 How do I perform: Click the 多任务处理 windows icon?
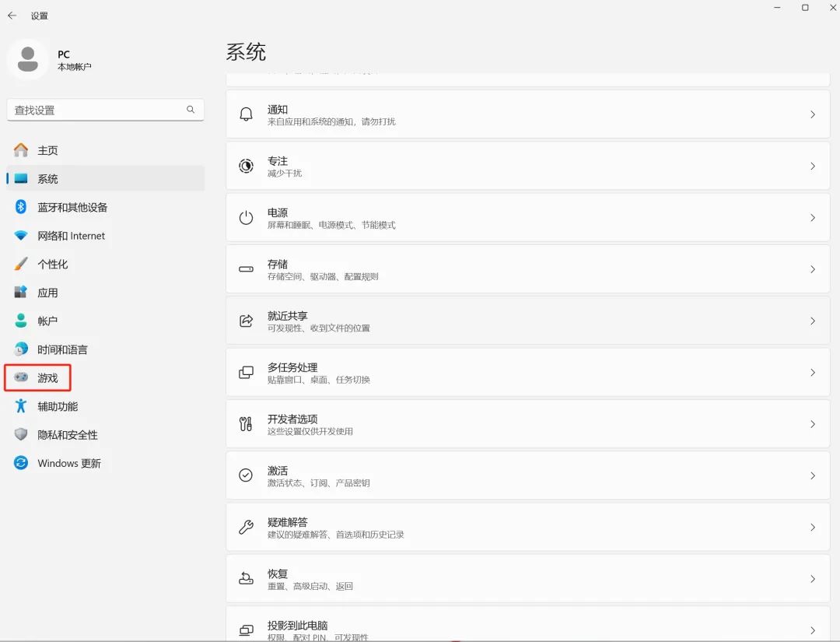pos(246,373)
